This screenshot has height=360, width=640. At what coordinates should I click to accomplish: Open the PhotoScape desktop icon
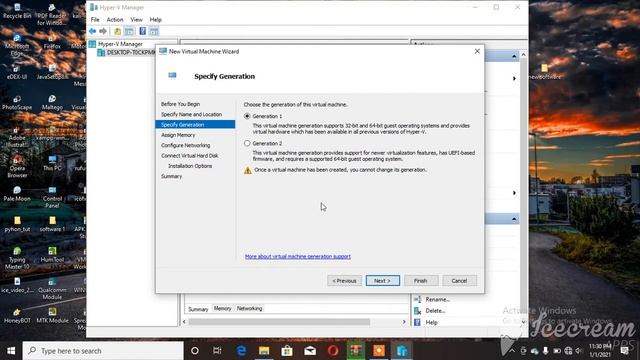17,103
